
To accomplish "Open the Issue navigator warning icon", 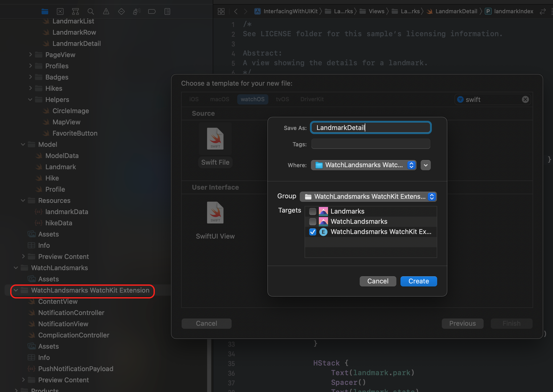I will 106,11.
